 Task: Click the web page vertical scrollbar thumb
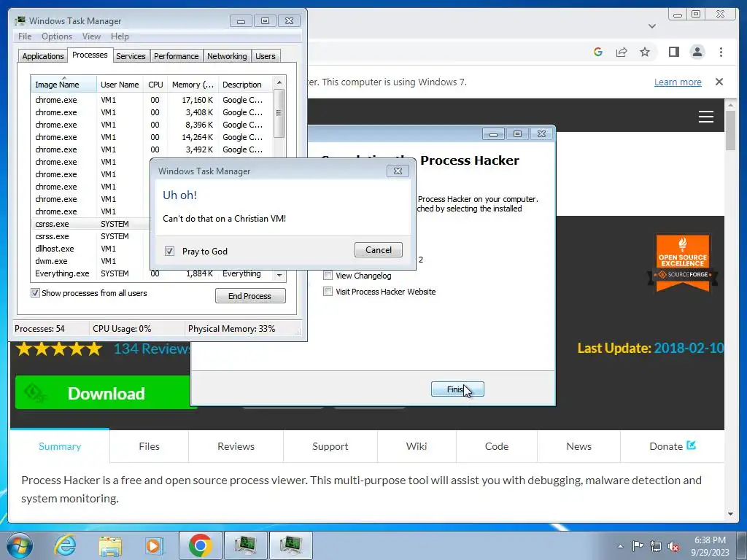point(730,130)
